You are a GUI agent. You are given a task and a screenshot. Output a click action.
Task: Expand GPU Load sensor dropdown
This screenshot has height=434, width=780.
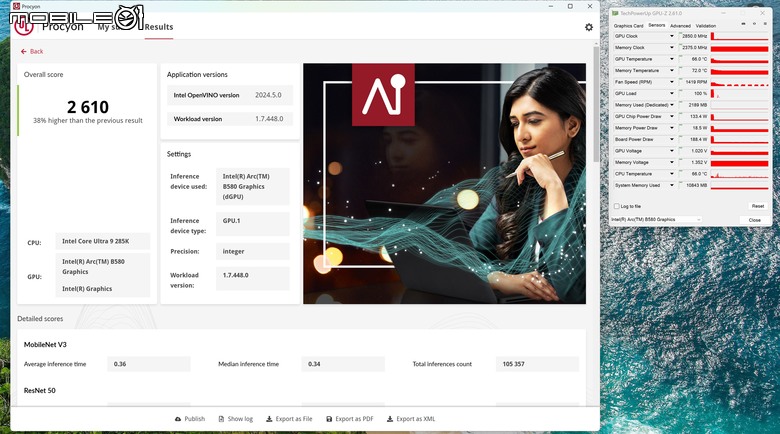click(x=672, y=94)
